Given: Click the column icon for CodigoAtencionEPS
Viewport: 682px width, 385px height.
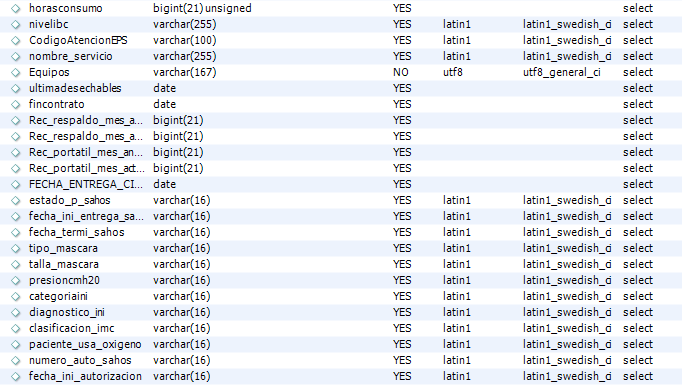Looking at the screenshot, I should (16, 41).
